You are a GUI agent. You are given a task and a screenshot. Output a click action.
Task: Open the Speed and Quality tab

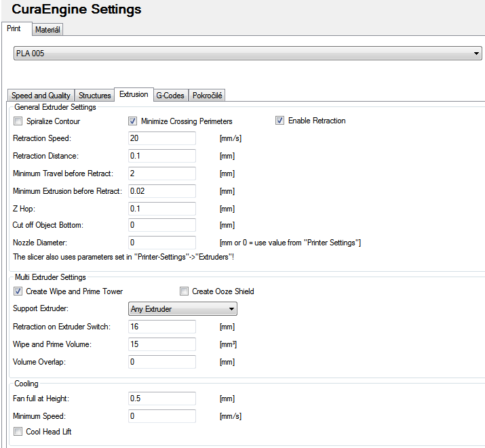click(x=41, y=96)
